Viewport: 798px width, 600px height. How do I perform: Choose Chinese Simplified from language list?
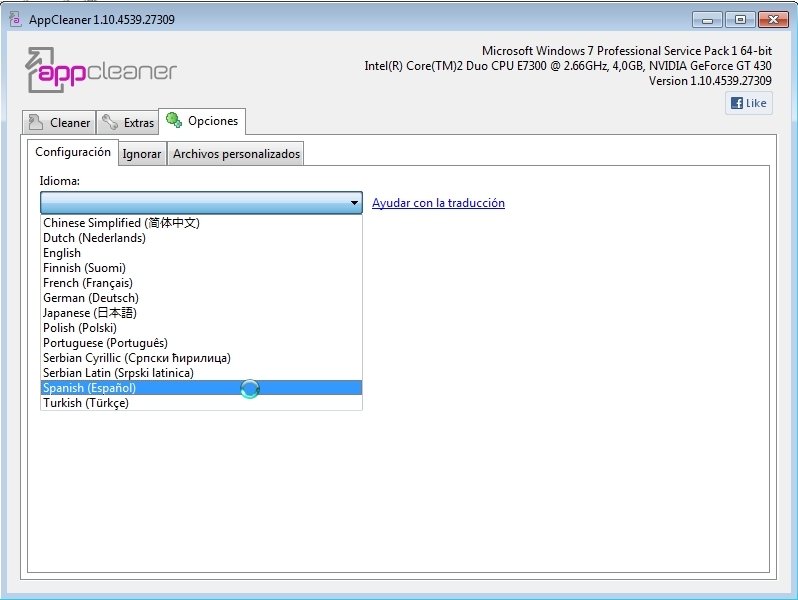coord(201,223)
